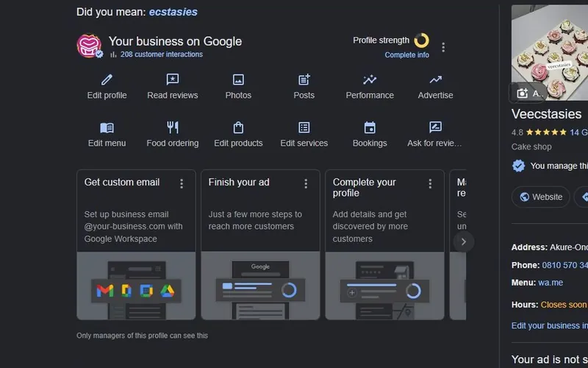Open Advertise trend arrow icon
The image size is (588, 368).
tap(435, 79)
